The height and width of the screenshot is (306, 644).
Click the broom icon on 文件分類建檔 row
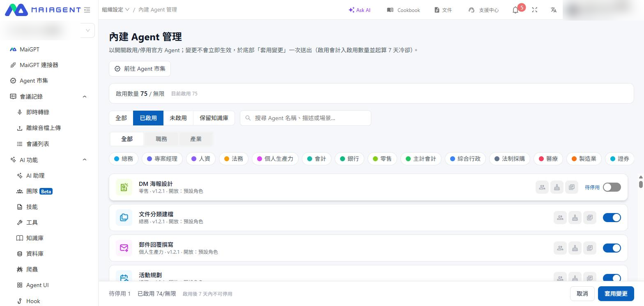point(575,218)
